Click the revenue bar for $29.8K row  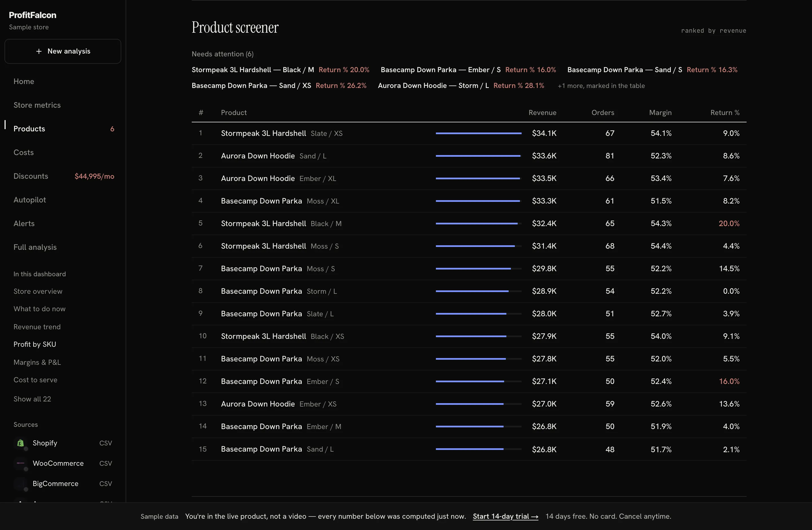[478, 268]
